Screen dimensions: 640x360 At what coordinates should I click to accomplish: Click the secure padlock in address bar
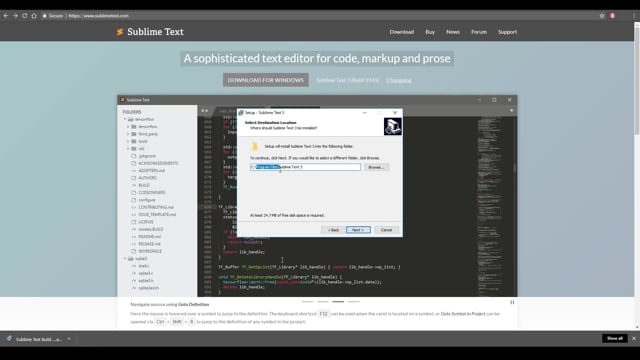pyautogui.click(x=44, y=16)
